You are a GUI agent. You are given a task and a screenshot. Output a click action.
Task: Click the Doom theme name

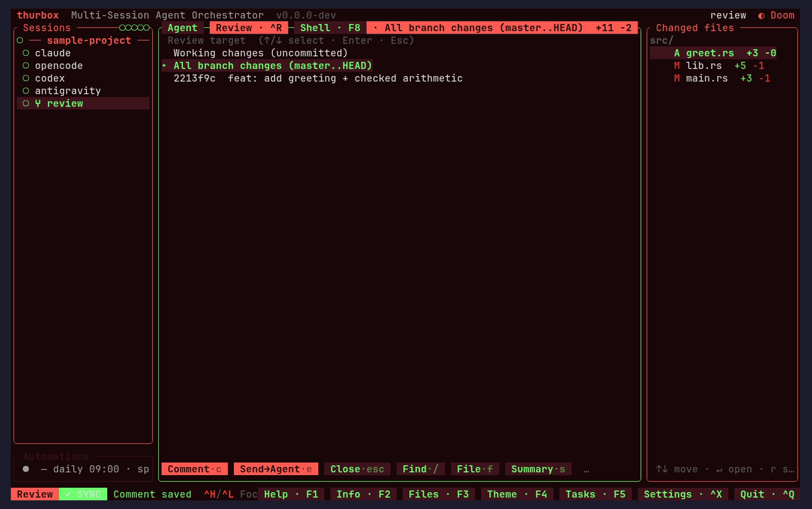coord(782,16)
